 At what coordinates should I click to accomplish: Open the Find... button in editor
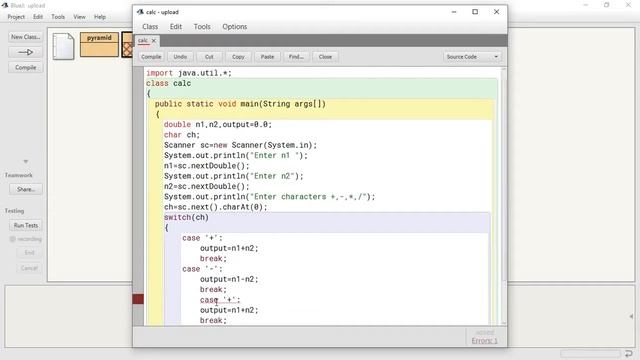(296, 57)
